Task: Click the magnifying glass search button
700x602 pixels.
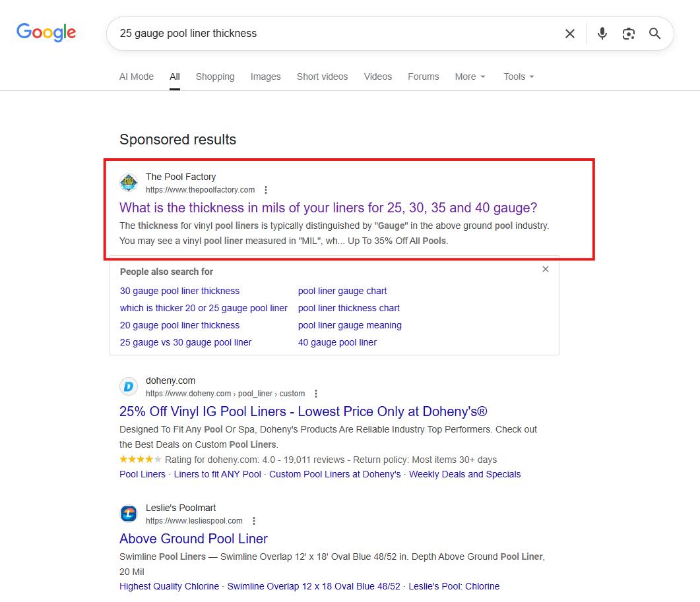Action: (654, 34)
